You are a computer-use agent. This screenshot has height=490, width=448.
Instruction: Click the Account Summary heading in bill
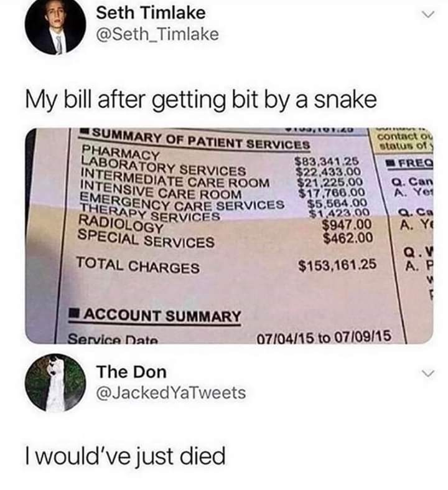click(x=155, y=316)
